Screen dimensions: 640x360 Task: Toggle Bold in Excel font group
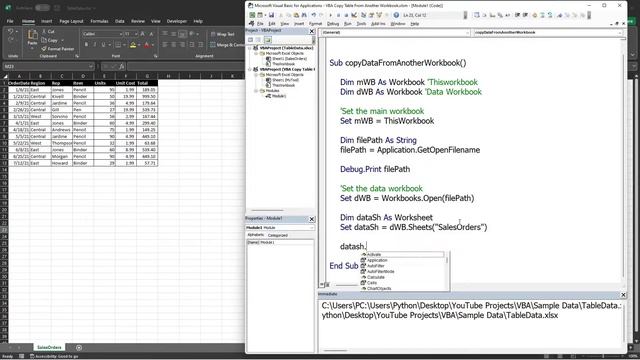click(x=86, y=44)
